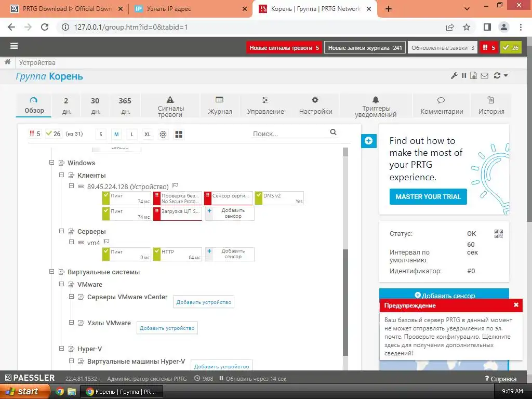Click Добавить сенсор blue button in sidebar
This screenshot has width=532, height=399.
(444, 295)
